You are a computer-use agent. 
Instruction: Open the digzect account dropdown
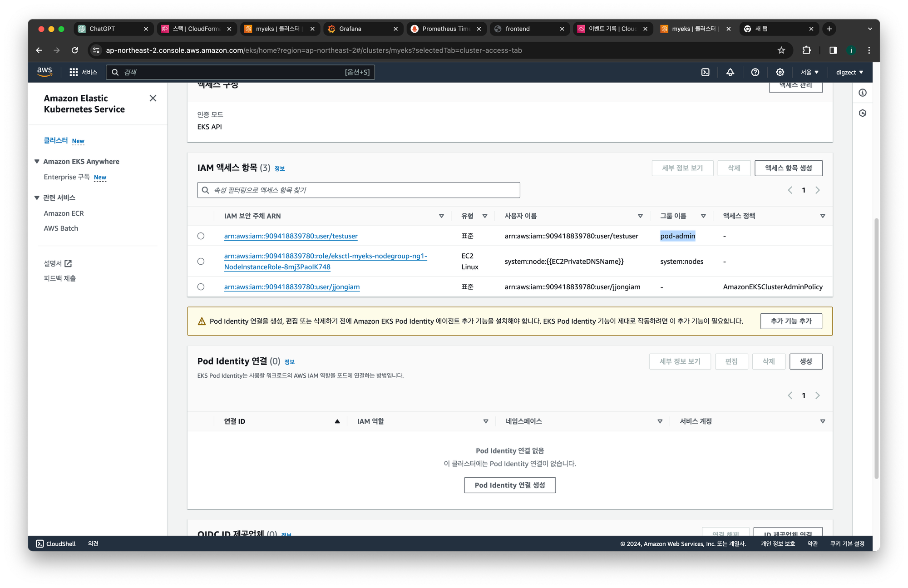click(849, 72)
